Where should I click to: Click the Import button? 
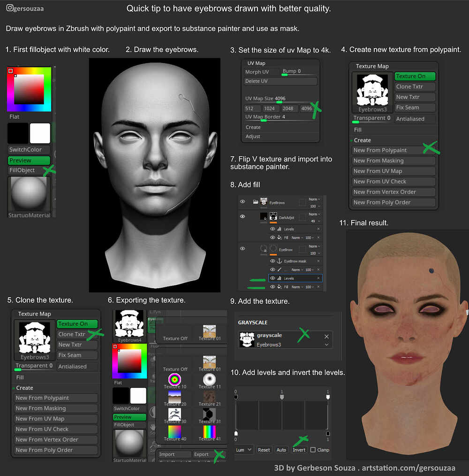[175, 454]
